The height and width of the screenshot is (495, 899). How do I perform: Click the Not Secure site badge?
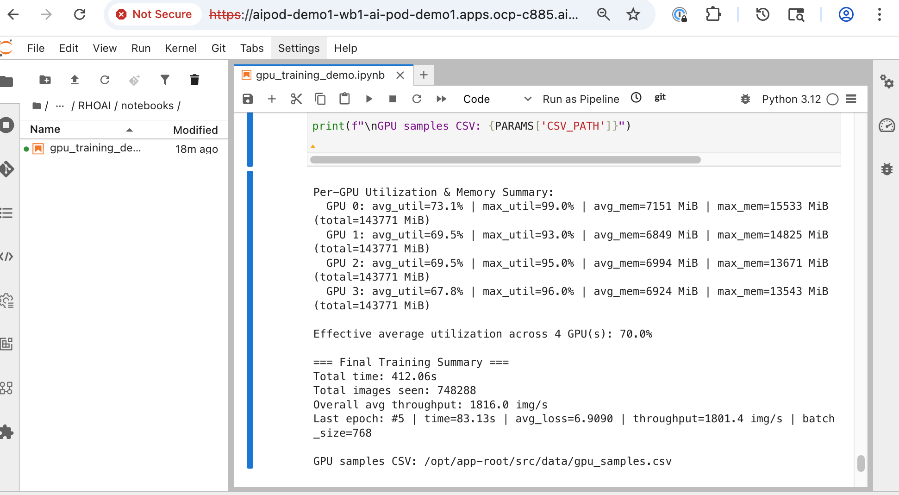pyautogui.click(x=154, y=14)
